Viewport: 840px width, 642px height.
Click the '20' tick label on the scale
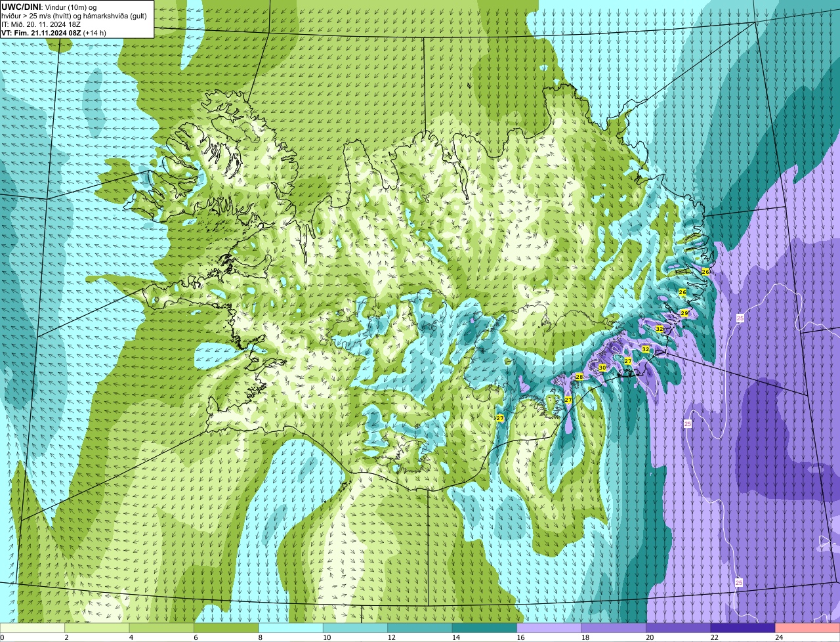[650, 637]
